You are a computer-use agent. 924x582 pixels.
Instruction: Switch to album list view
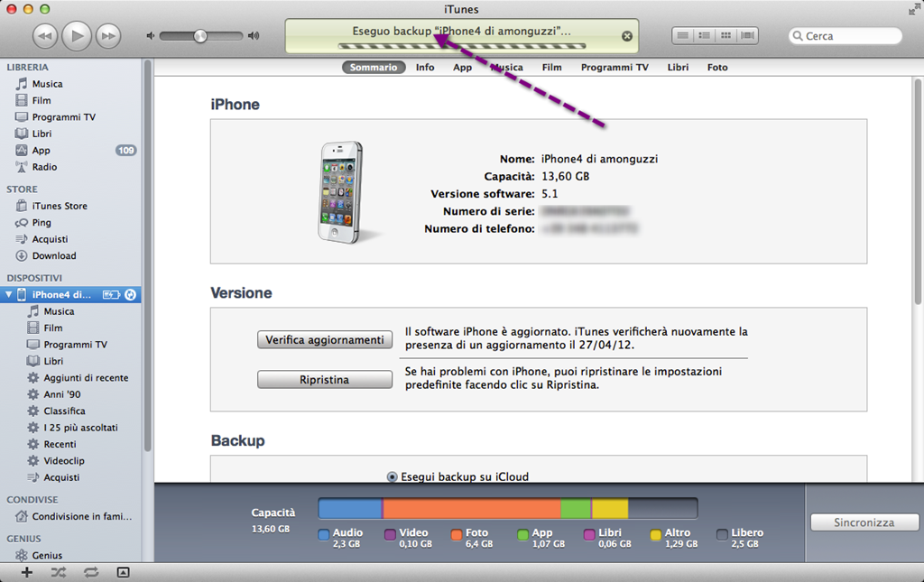pyautogui.click(x=704, y=35)
